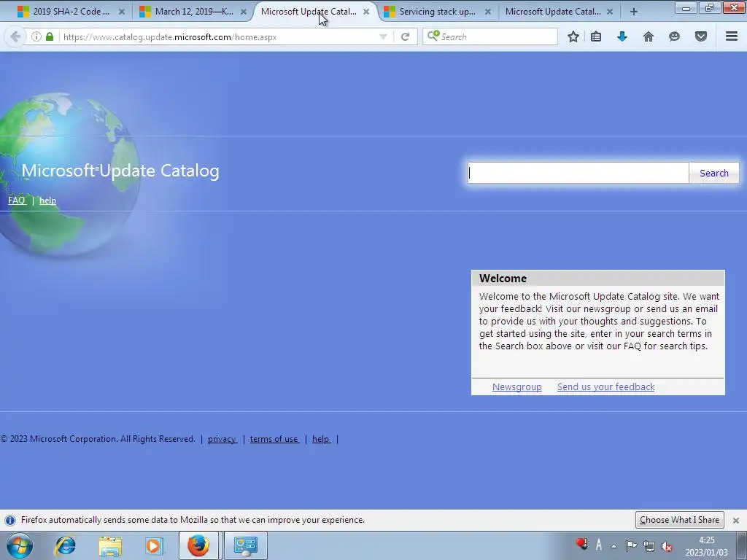Open the Newsgroup link
The width and height of the screenshot is (747, 560).
[517, 386]
